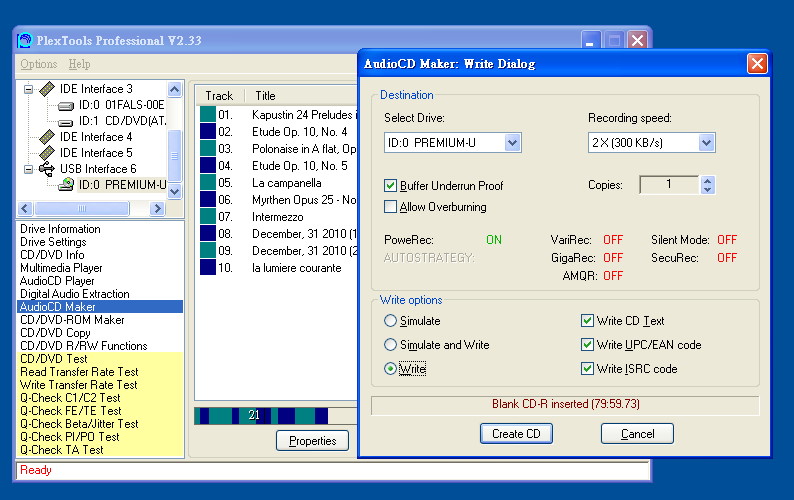Image resolution: width=794 pixels, height=500 pixels.
Task: Click the Title column header
Action: click(301, 96)
